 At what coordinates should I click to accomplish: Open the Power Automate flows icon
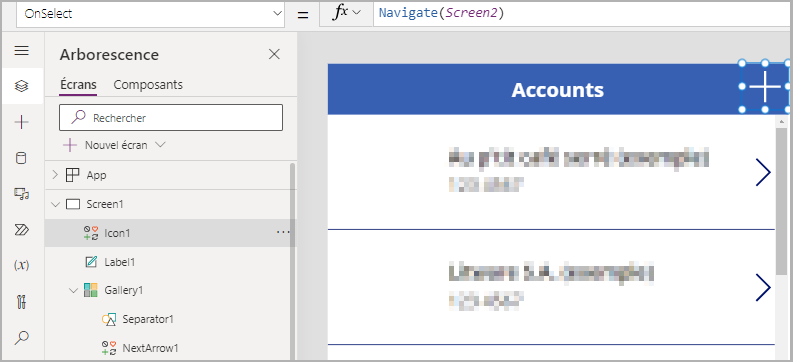click(x=21, y=230)
